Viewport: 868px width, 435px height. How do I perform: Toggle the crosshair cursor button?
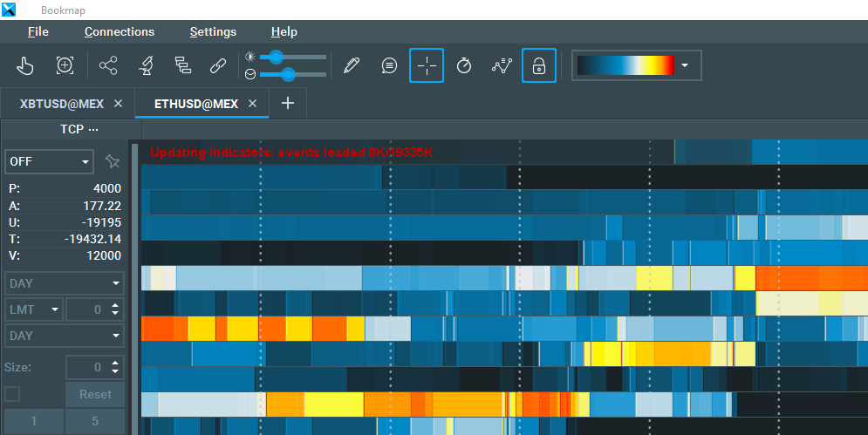pos(427,65)
